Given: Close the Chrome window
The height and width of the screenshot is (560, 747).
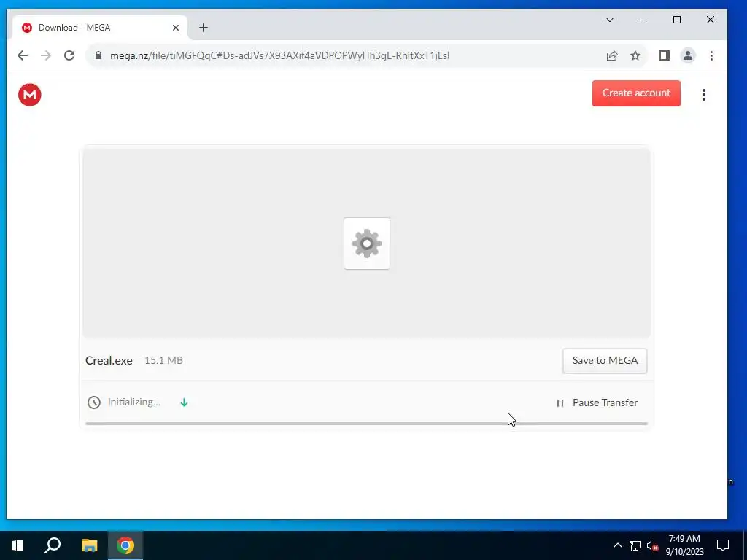Looking at the screenshot, I should click(x=711, y=20).
